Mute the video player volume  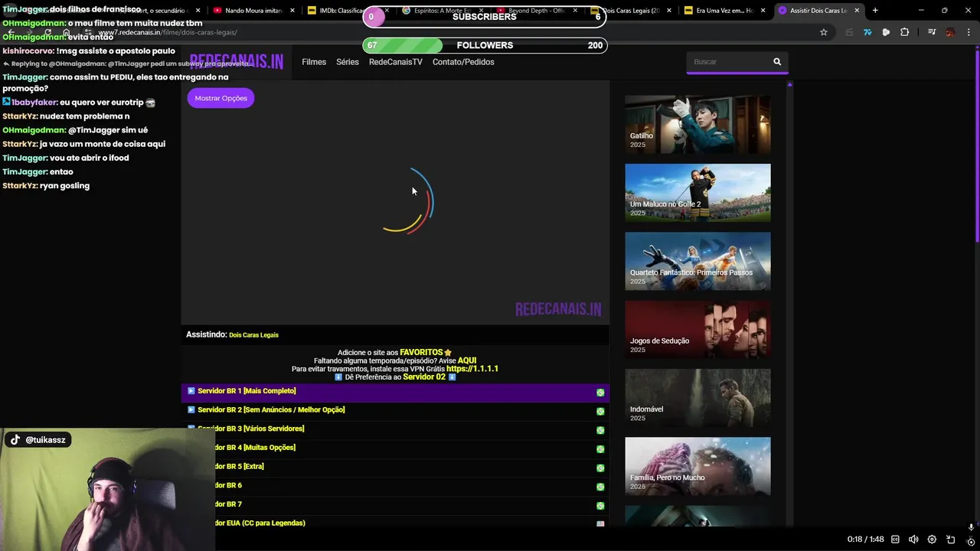(x=913, y=540)
